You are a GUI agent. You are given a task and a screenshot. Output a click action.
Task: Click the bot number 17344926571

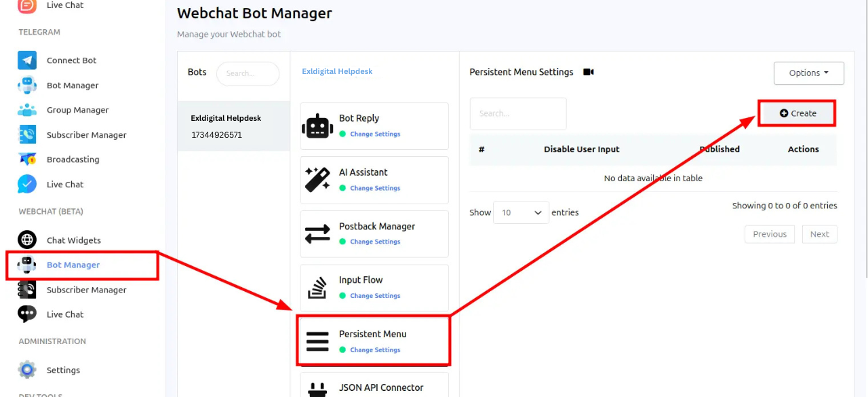[x=216, y=135]
